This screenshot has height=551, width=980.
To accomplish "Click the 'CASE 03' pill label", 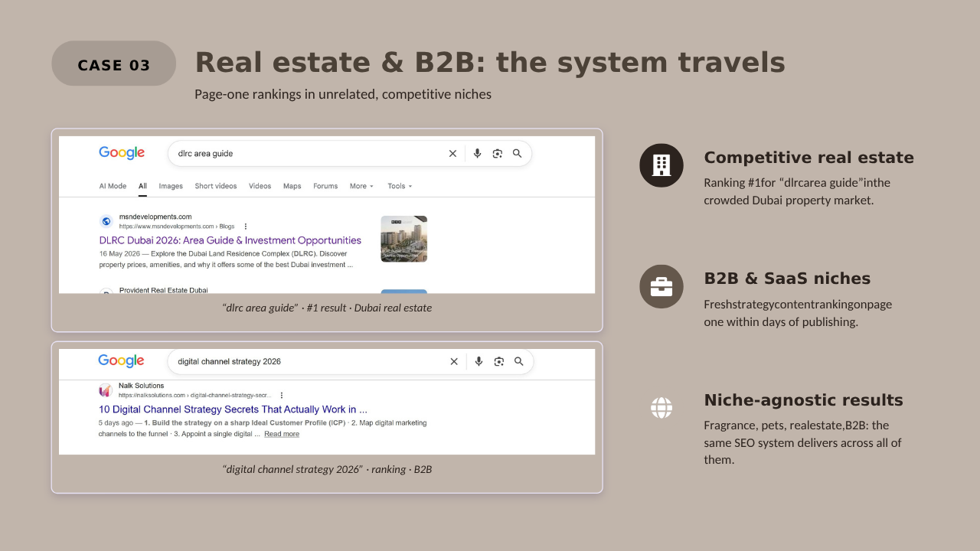I will [x=114, y=65].
